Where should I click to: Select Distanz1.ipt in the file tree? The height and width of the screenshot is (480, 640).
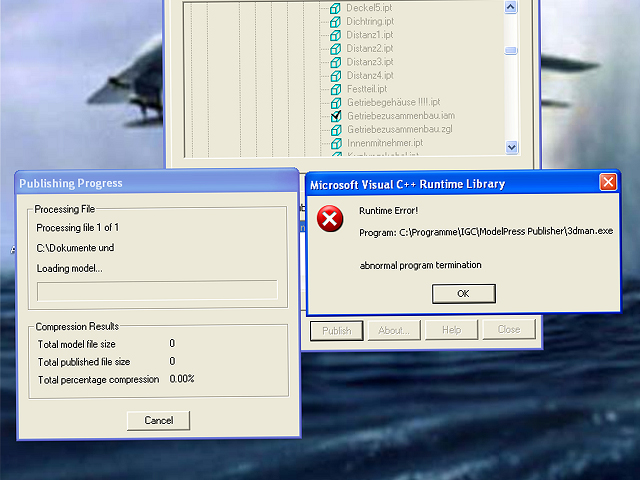370,35
